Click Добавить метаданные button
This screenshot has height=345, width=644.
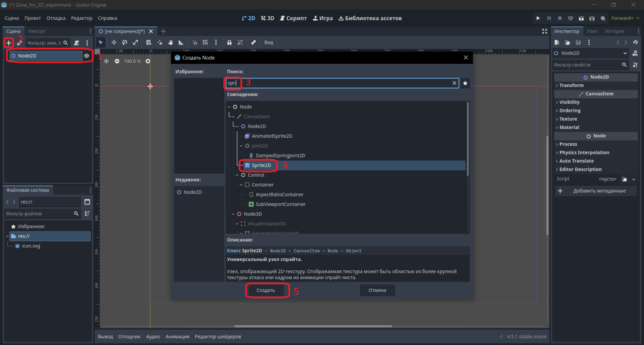click(596, 191)
